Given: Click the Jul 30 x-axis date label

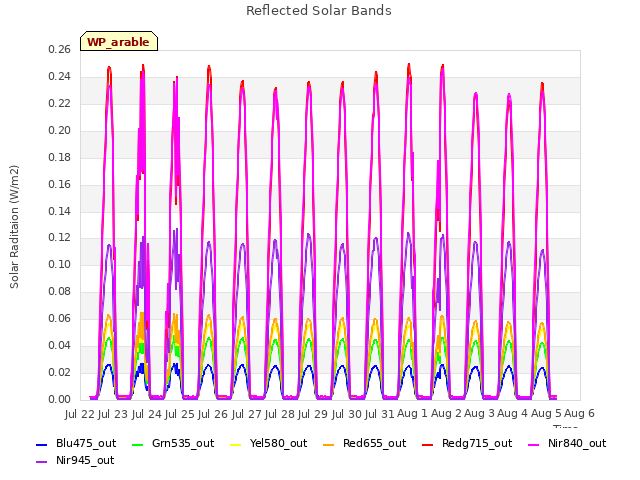Looking at the screenshot, I should tap(347, 414).
